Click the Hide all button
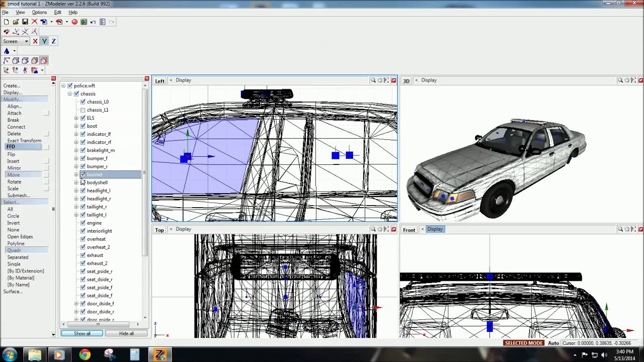The image size is (644, 362). (x=126, y=333)
